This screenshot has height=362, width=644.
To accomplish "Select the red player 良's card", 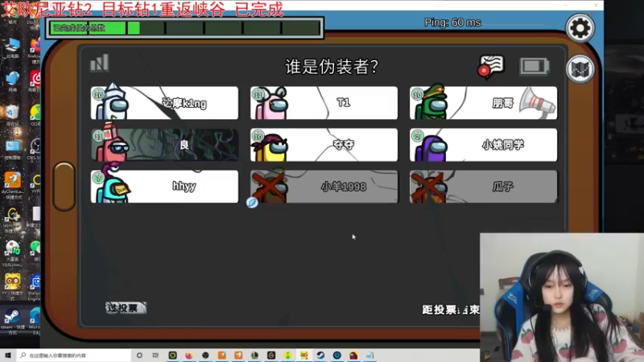I will 164,145.
